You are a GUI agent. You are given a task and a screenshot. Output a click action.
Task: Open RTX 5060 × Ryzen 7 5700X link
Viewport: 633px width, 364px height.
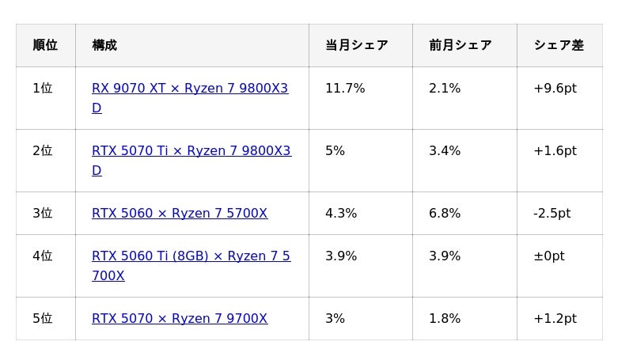180,214
